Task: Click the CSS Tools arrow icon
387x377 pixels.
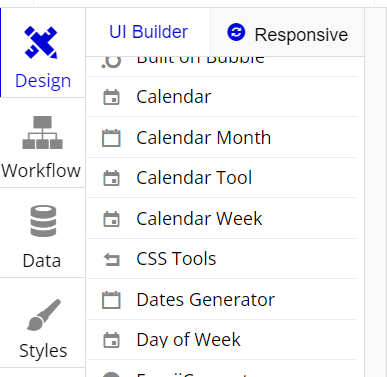Action: click(112, 259)
